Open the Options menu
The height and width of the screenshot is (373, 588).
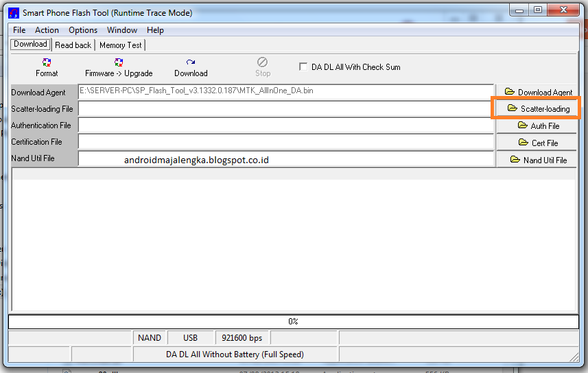[x=83, y=30]
